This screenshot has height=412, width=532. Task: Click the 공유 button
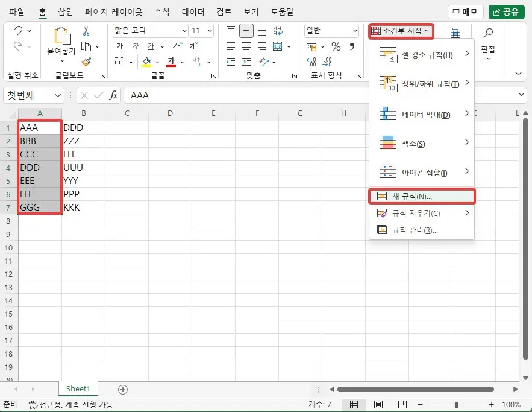506,11
